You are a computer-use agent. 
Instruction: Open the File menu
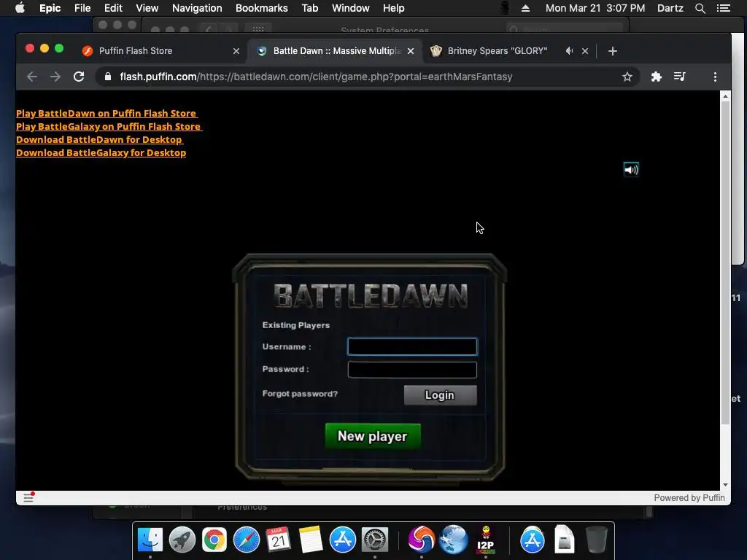(82, 8)
